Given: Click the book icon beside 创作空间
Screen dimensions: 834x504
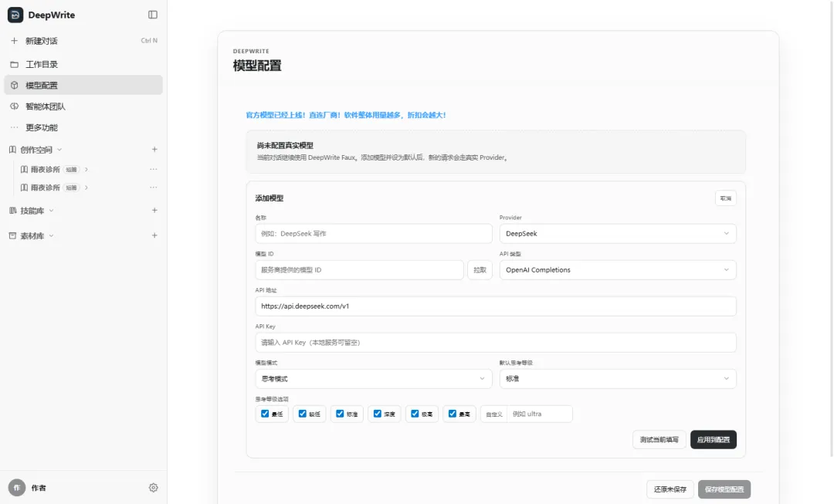Looking at the screenshot, I should 13,150.
